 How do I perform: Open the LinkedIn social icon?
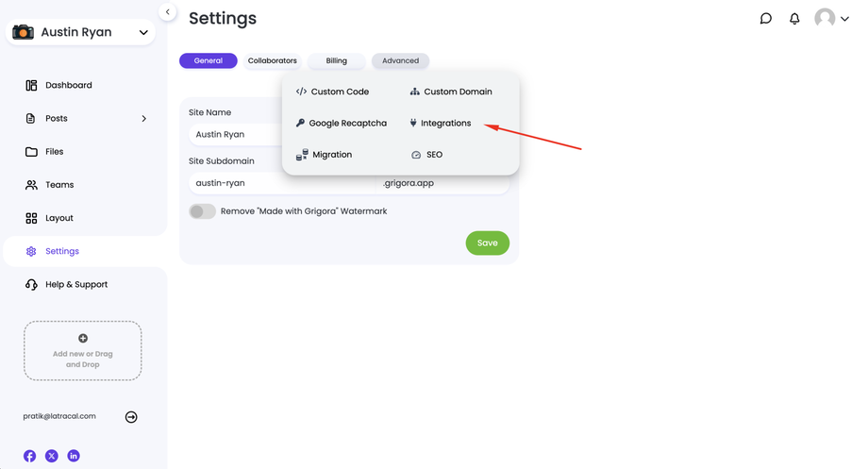click(x=74, y=456)
